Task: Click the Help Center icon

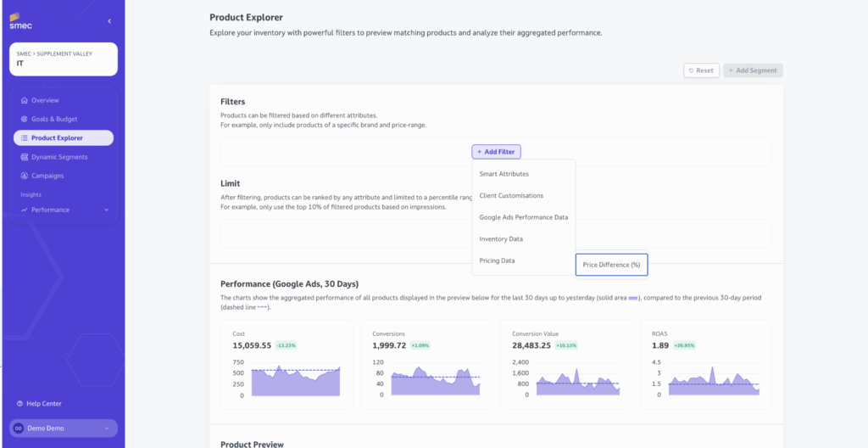Action: click(x=20, y=404)
